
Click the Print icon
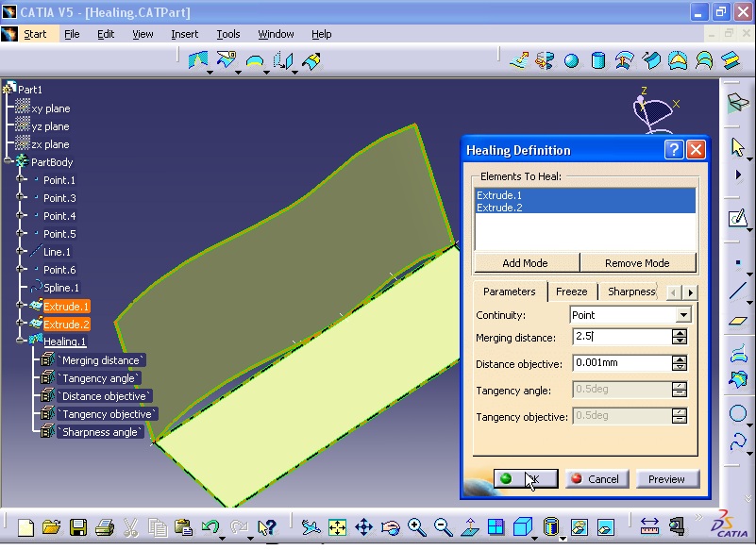click(x=104, y=527)
